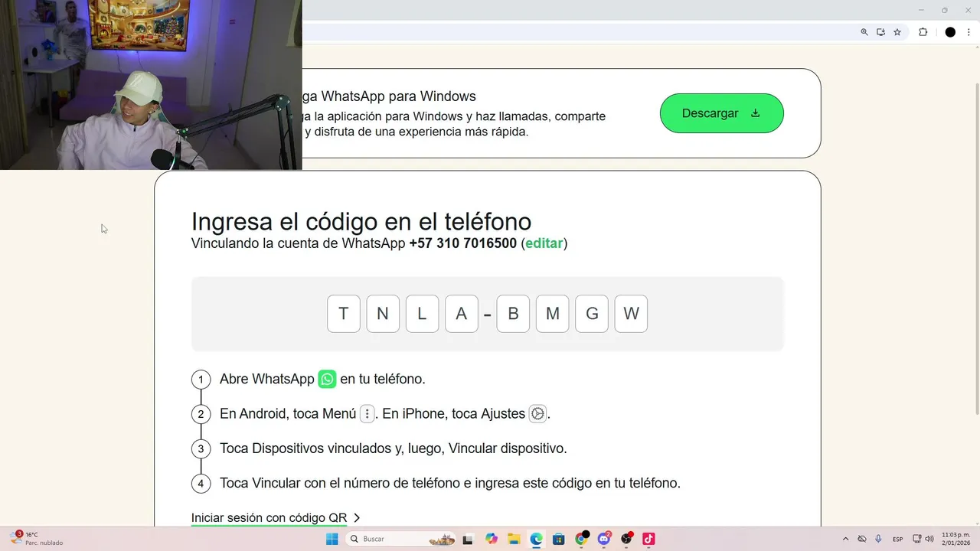Minimize the browser window
This screenshot has height=551, width=980.
[921, 10]
